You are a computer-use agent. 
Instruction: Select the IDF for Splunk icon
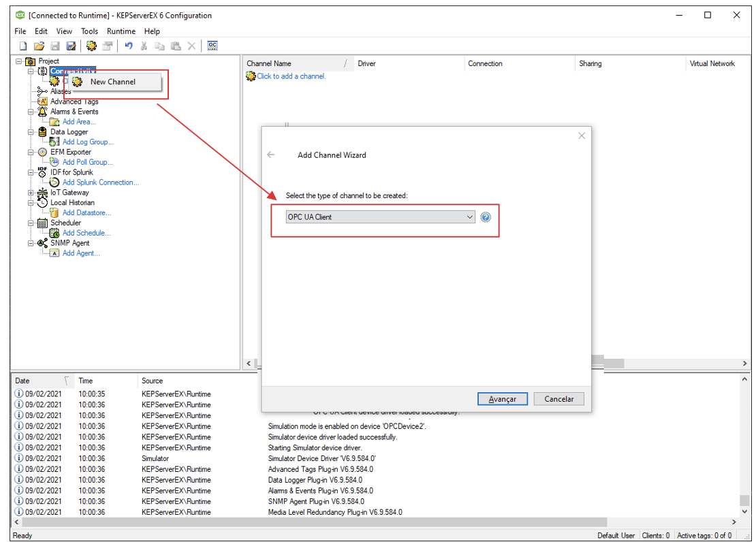[42, 172]
